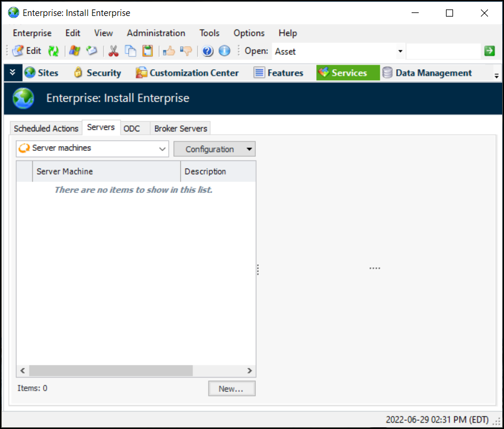Open the Administration menu
This screenshot has width=504, height=429.
click(156, 33)
